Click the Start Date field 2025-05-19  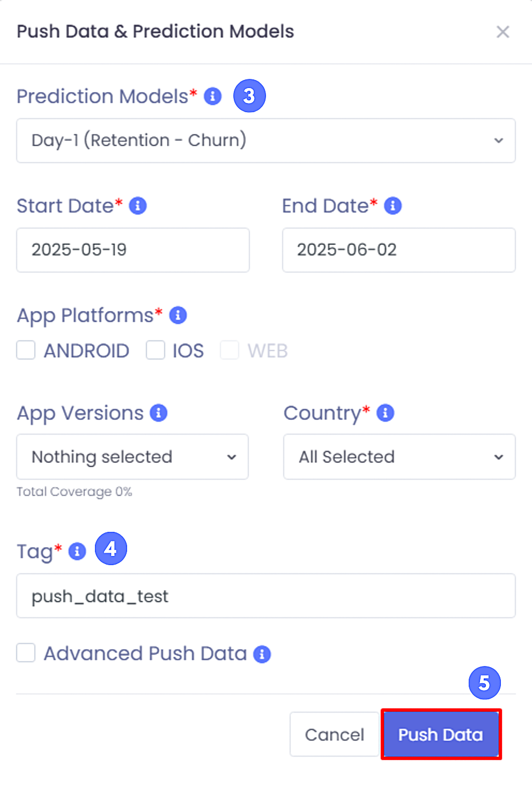pyautogui.click(x=133, y=250)
